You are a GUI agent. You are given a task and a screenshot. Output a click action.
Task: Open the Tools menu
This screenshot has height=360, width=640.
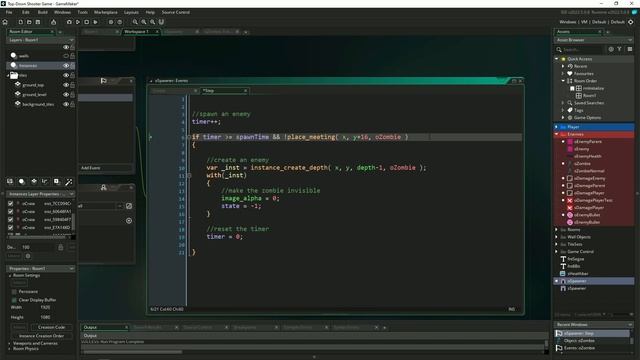coord(82,12)
